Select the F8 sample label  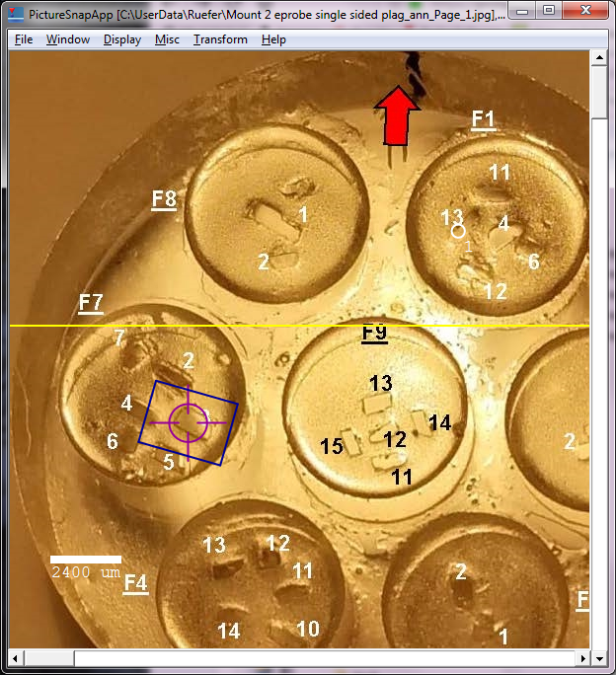[x=164, y=199]
